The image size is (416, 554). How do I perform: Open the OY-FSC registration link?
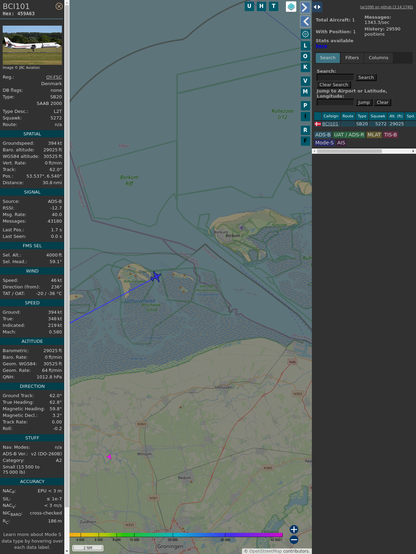[54, 77]
